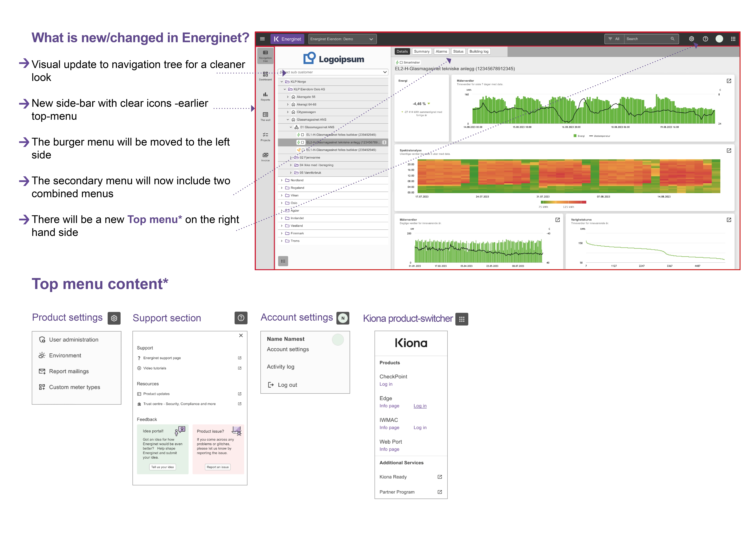This screenshot has width=756, height=534.
Task: Switch to the Summary tab
Action: pos(421,51)
